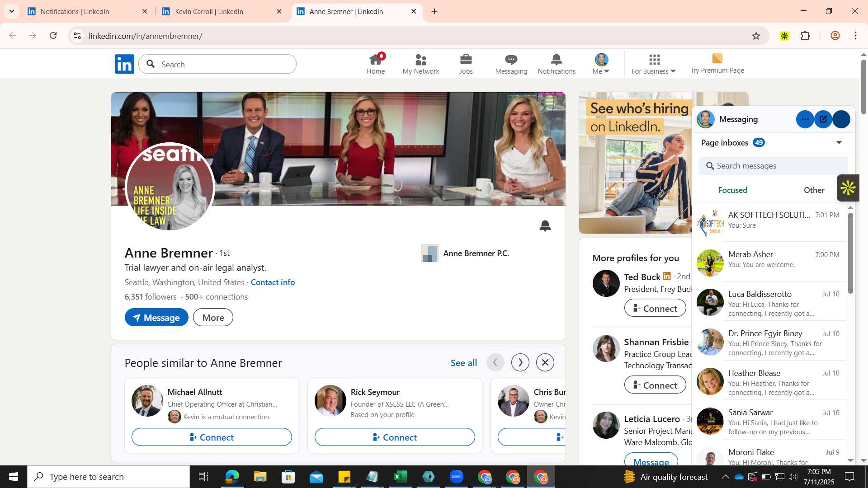Open Chrome three-dot menu

855,36
